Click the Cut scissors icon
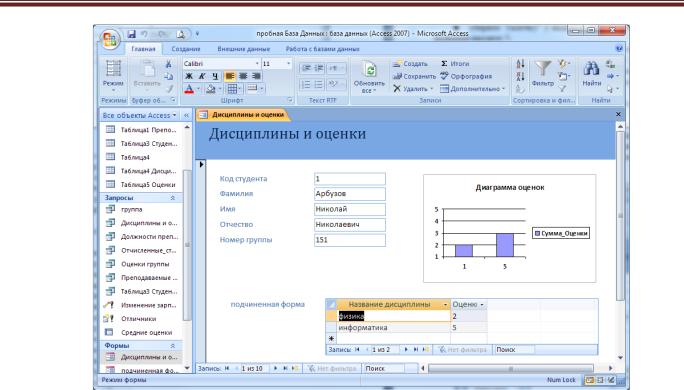The width and height of the screenshot is (684, 390). 168,64
